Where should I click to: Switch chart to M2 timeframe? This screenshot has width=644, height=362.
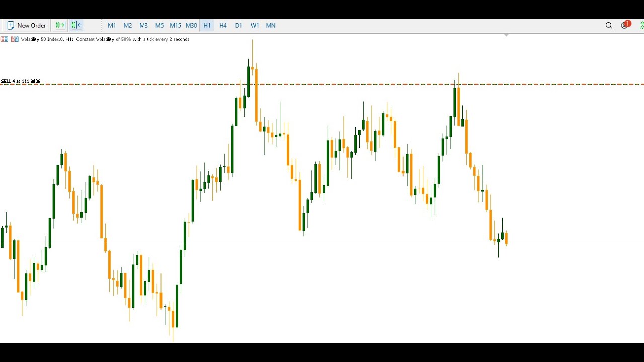click(x=128, y=25)
